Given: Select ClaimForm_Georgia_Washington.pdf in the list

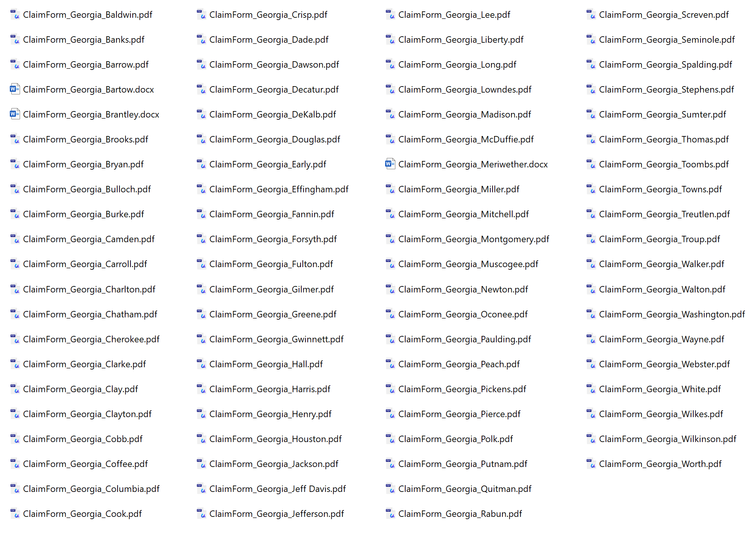Looking at the screenshot, I should (672, 314).
